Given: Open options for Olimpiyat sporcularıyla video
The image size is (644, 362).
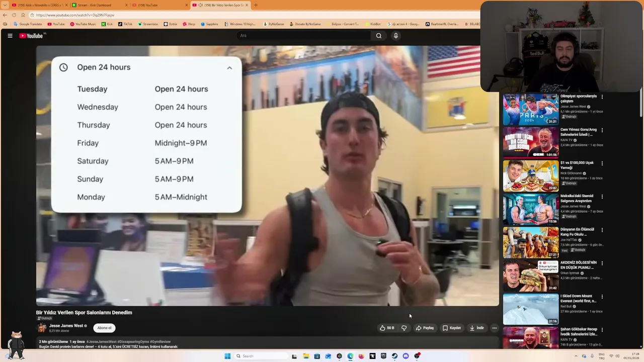Looking at the screenshot, I should [x=602, y=97].
